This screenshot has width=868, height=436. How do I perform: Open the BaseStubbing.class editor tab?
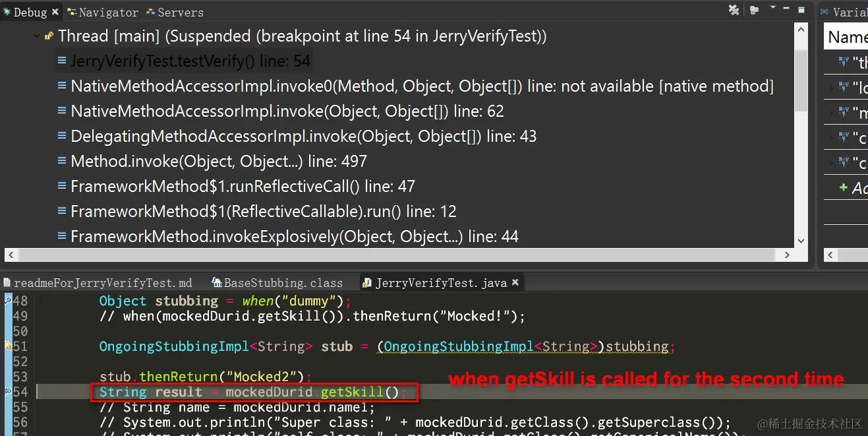pyautogui.click(x=277, y=283)
